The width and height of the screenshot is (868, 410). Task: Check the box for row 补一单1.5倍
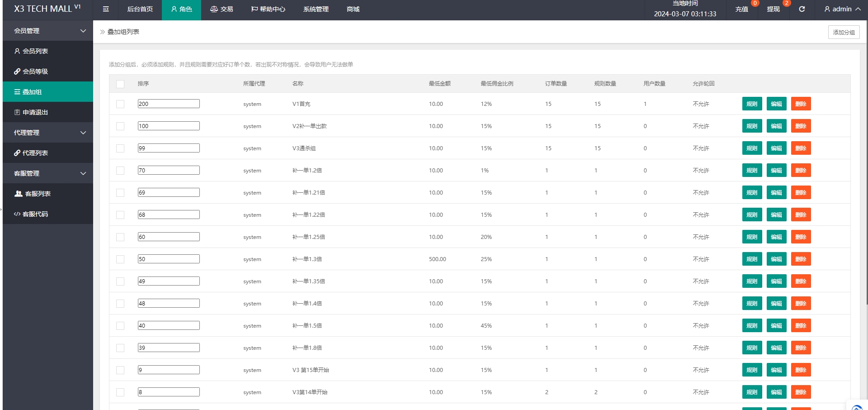point(120,326)
